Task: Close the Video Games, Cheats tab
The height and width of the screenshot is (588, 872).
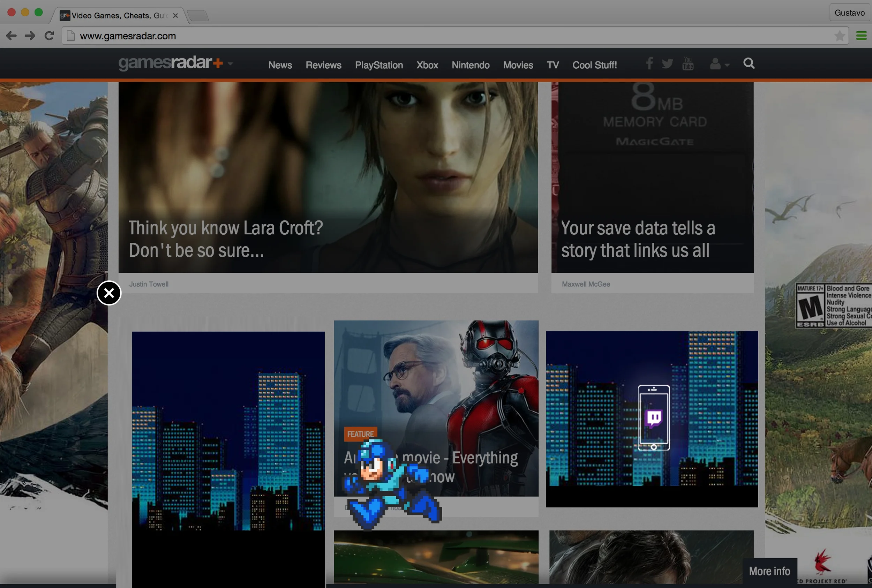Action: click(175, 15)
